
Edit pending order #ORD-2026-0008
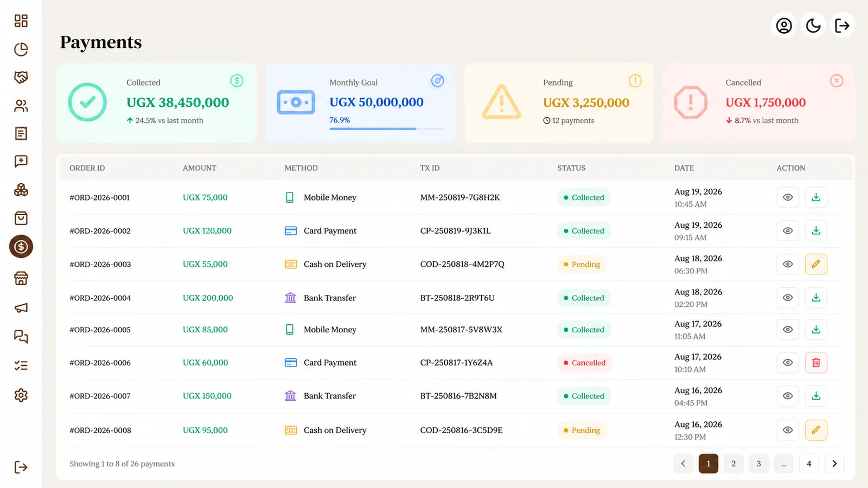(x=816, y=430)
